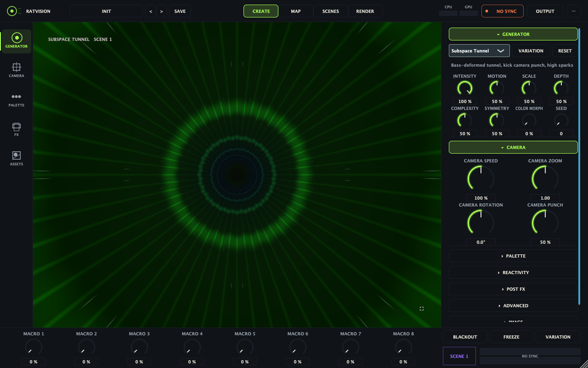Click the fullscreen preview icon
588x368 pixels.
coord(422,309)
